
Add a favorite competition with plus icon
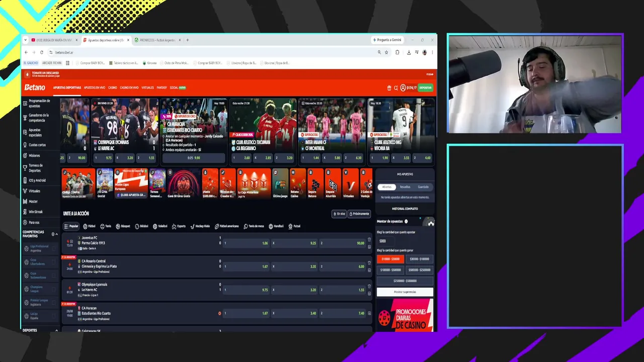click(x=53, y=234)
